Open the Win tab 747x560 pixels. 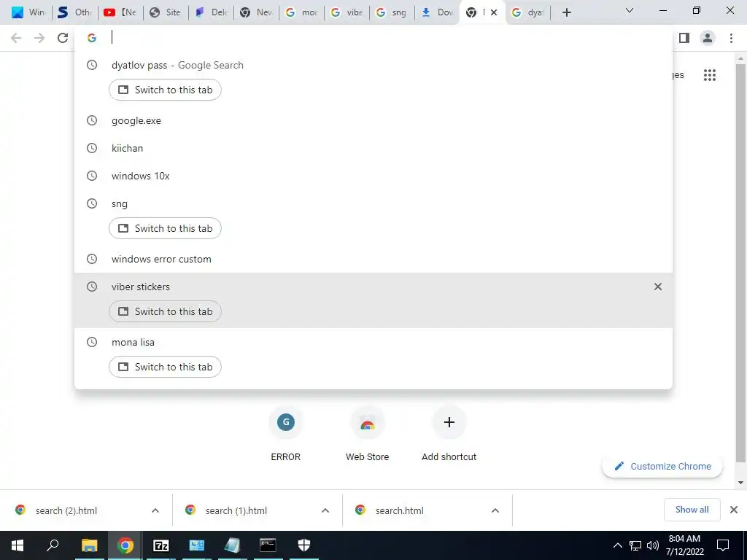28,12
